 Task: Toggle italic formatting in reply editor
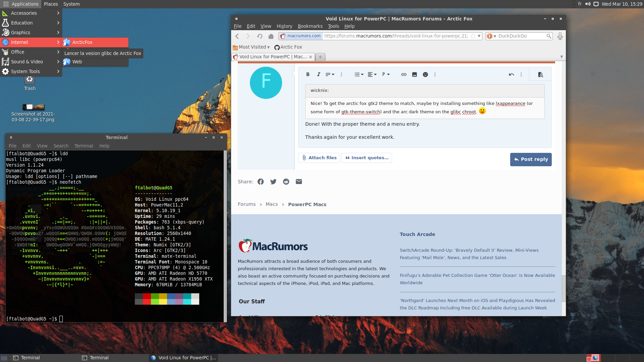tap(318, 74)
